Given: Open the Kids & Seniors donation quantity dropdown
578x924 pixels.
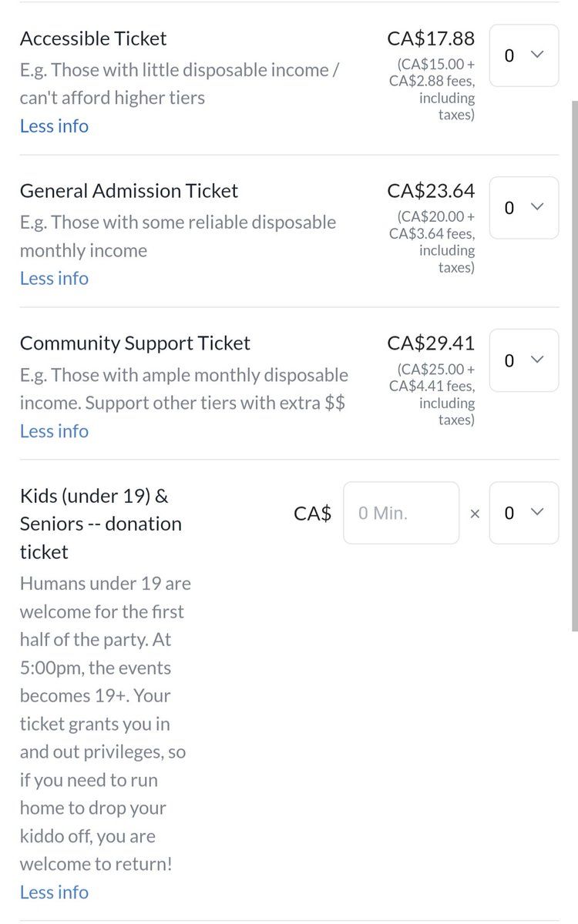Looking at the screenshot, I should [x=524, y=513].
